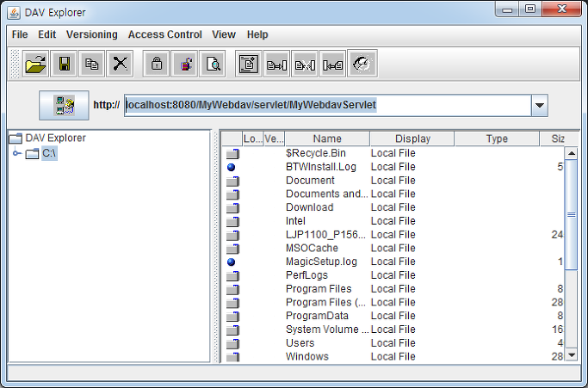Click the blue ball icon of BTWInstall.Log
588x388 pixels.
(232, 167)
